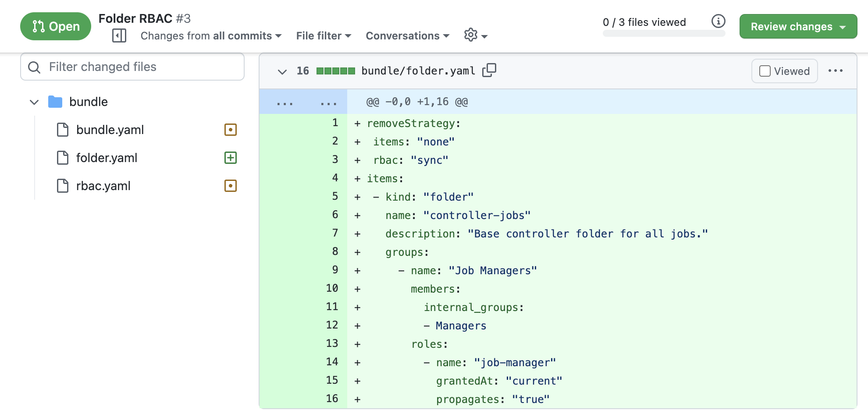Click the Filter changed files input
The width and height of the screenshot is (868, 417).
tap(132, 67)
